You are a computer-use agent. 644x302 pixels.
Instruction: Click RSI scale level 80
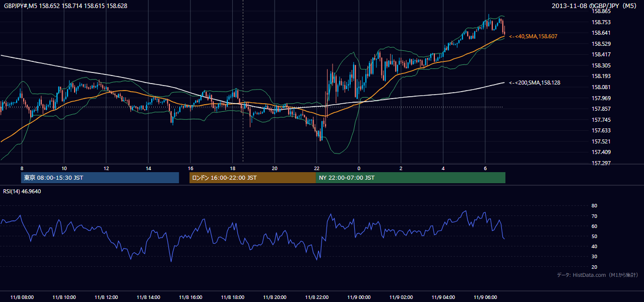(x=595, y=206)
